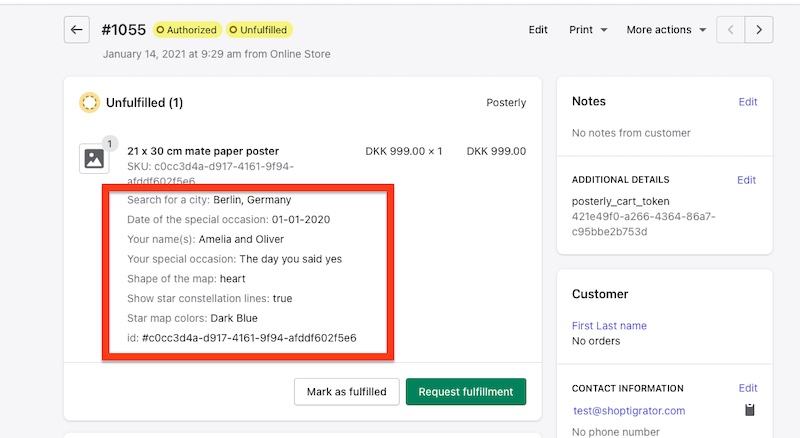Click the No phone number text

[615, 432]
